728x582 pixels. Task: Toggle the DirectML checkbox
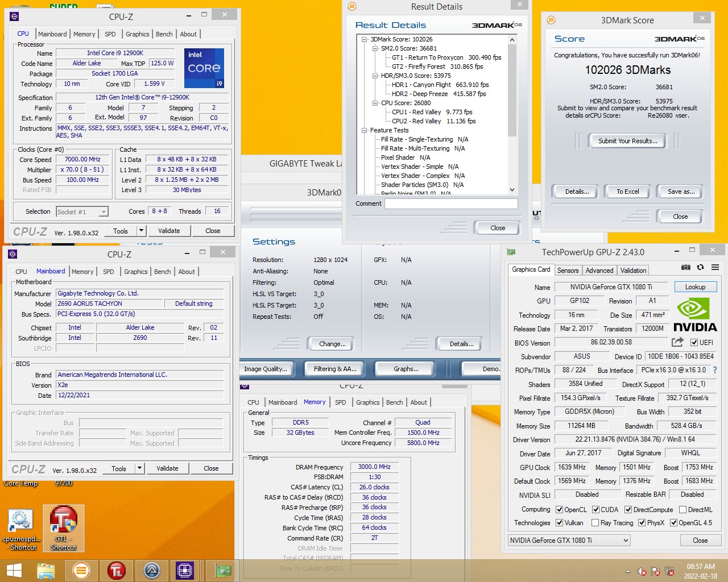tap(682, 509)
